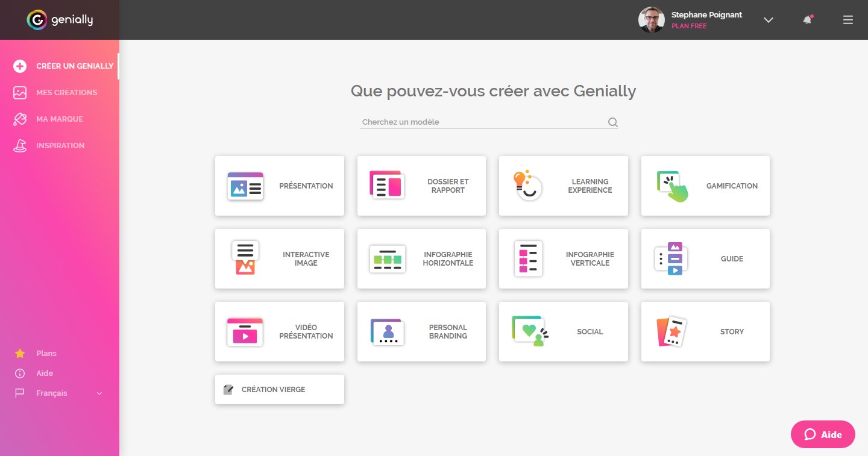
Task: Choose the Présentation label
Action: coord(306,186)
